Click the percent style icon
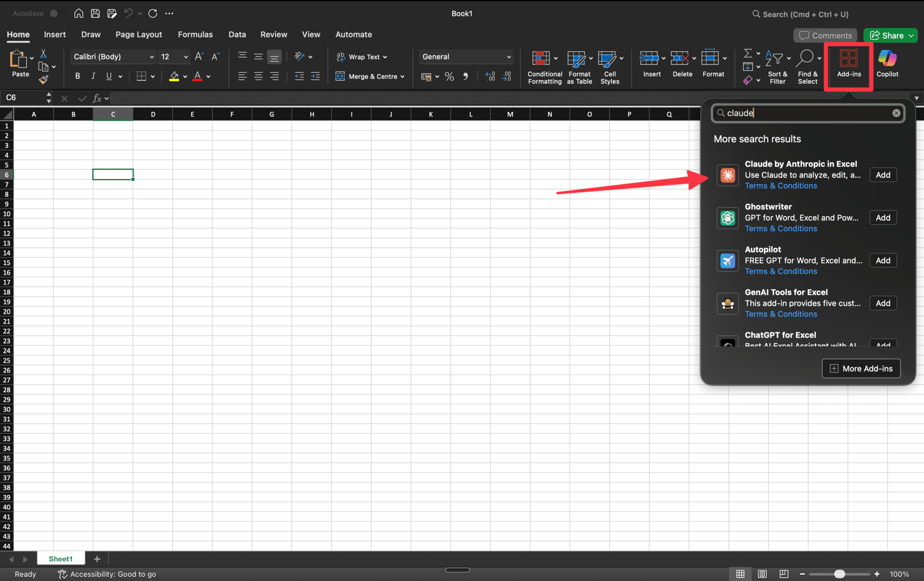 (449, 76)
